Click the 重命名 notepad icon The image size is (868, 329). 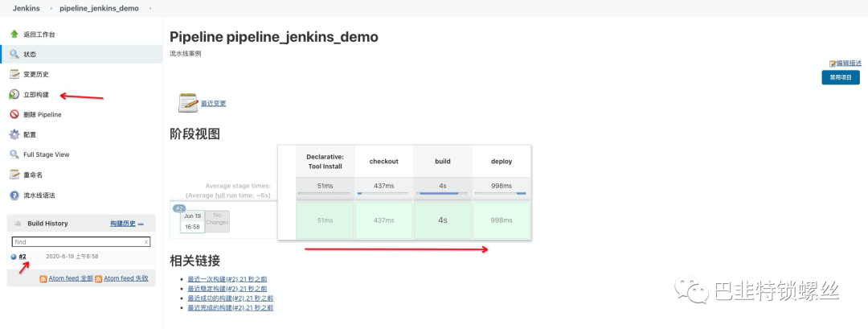tap(14, 175)
